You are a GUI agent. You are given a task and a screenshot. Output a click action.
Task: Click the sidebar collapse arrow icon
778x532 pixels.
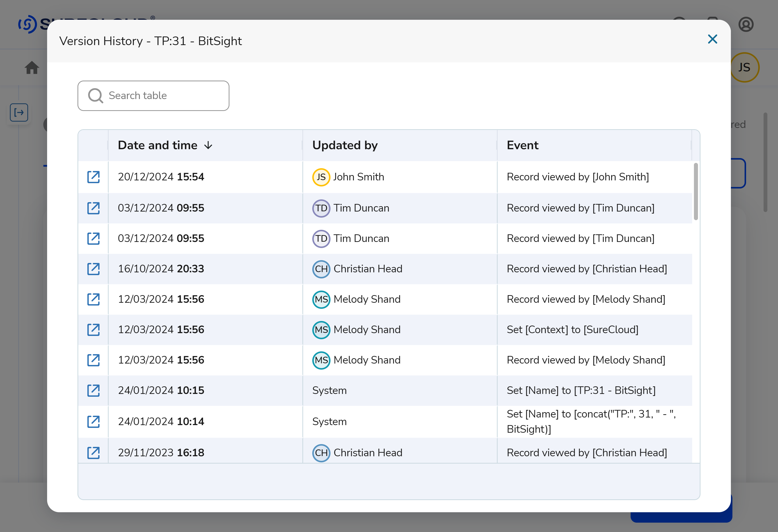pyautogui.click(x=18, y=113)
